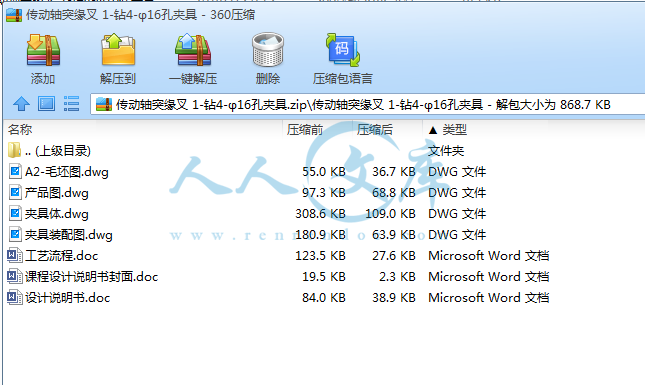This screenshot has height=385, width=645.
Task: Select the file name A2-毛坯图.dwg
Action: (67, 172)
